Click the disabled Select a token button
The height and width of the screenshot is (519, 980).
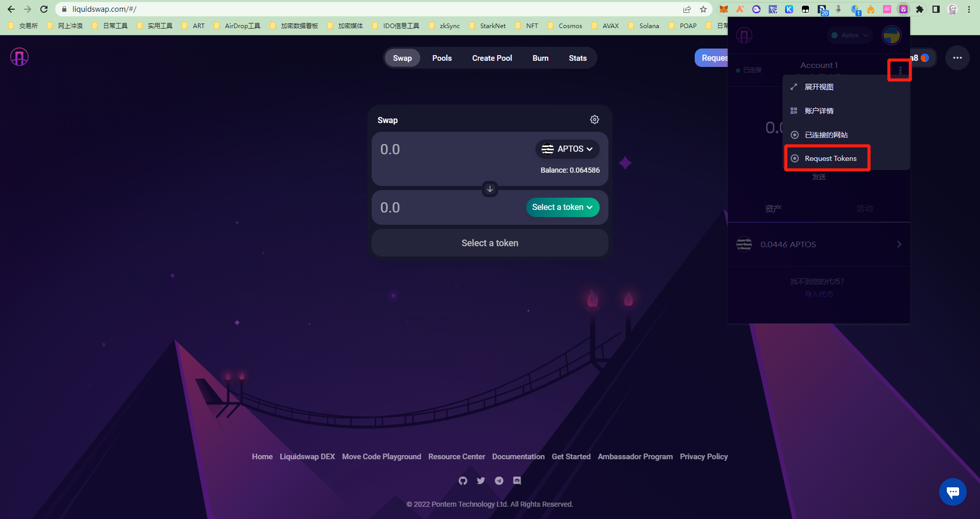point(490,243)
